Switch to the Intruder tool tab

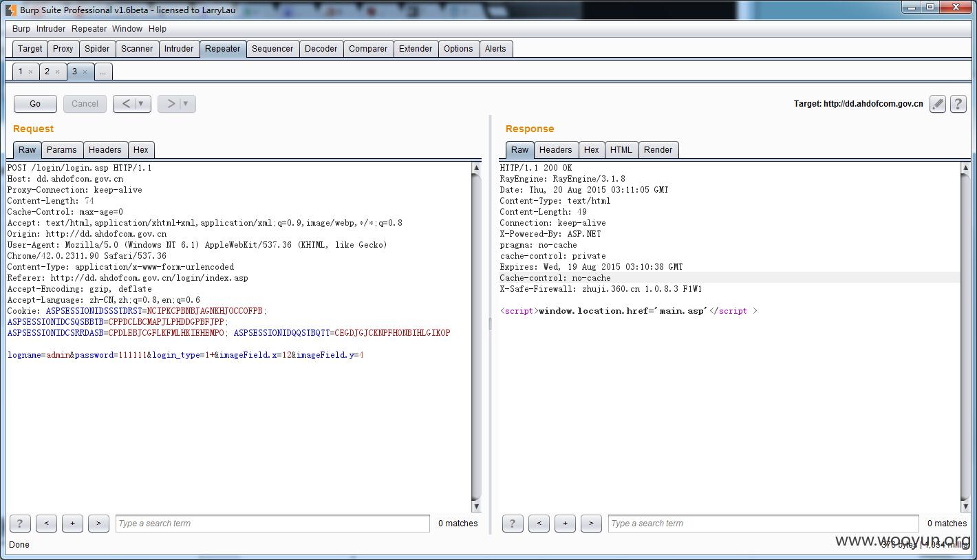click(179, 49)
